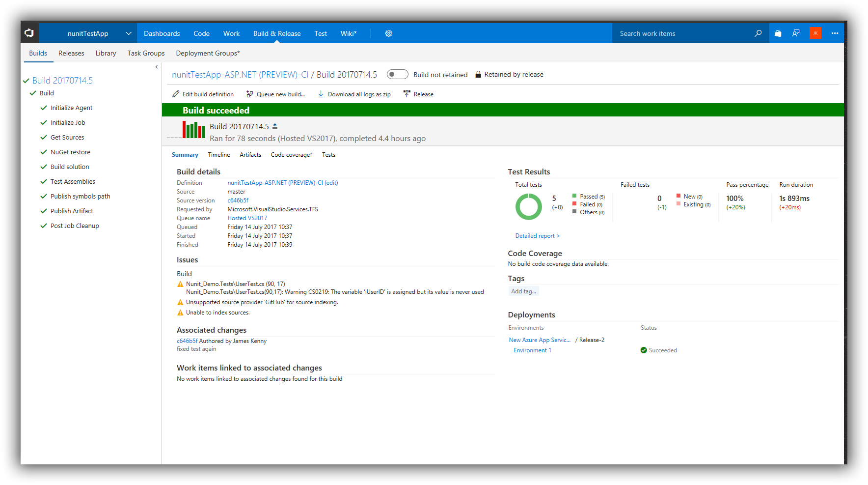Switch to the Builds sub-tab

[x=38, y=53]
